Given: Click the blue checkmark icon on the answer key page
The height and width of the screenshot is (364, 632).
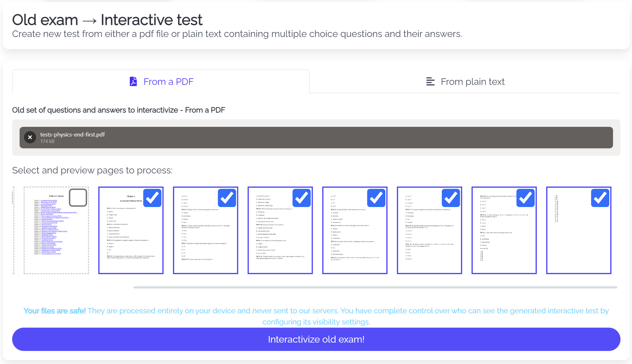Looking at the screenshot, I should 600,198.
